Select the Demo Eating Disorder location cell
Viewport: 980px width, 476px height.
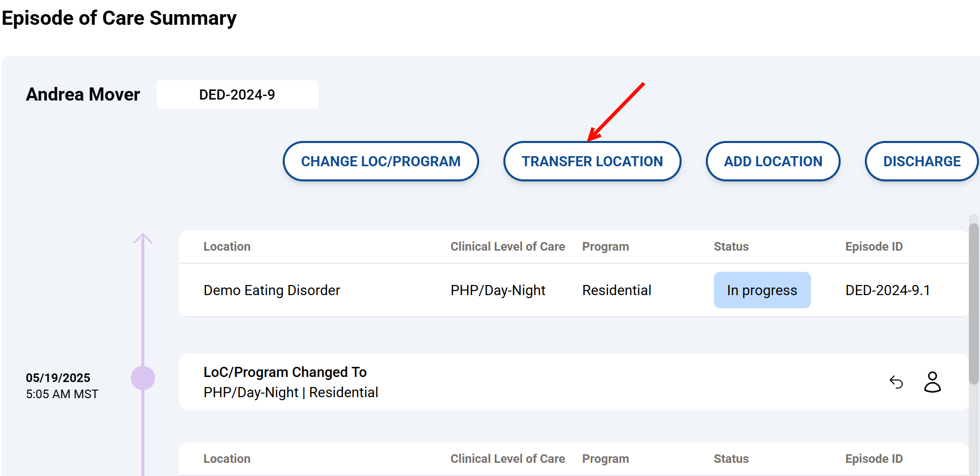(x=272, y=290)
